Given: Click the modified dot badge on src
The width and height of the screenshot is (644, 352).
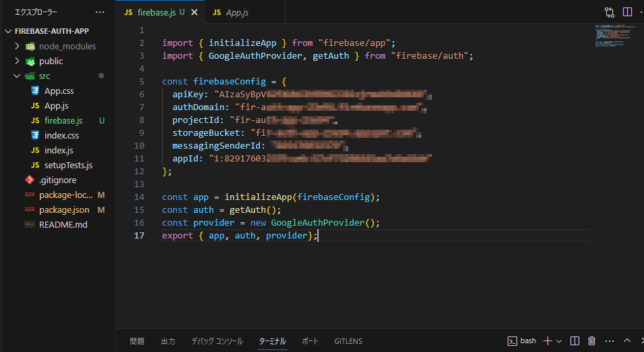Looking at the screenshot, I should tap(101, 76).
